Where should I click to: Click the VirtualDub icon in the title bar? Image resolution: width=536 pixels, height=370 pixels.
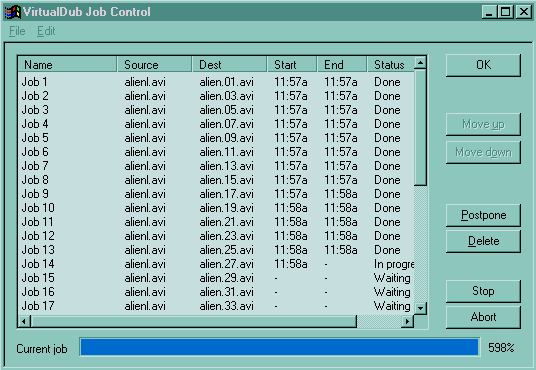13,12
